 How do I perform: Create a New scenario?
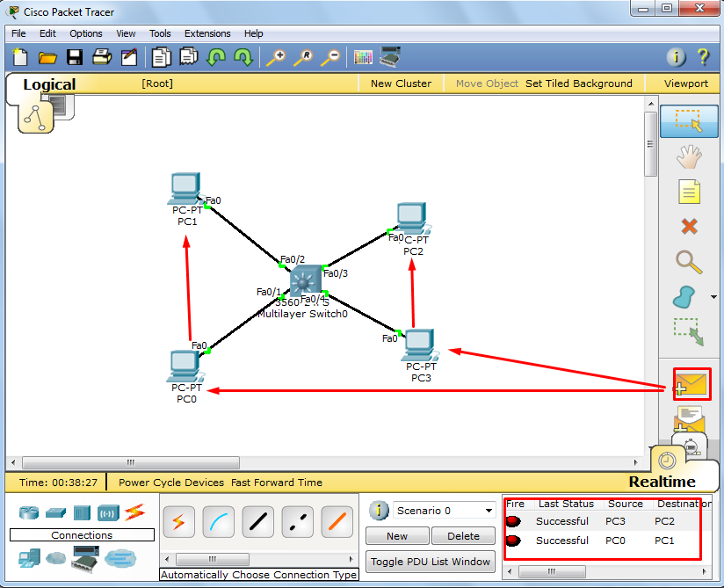click(x=397, y=535)
